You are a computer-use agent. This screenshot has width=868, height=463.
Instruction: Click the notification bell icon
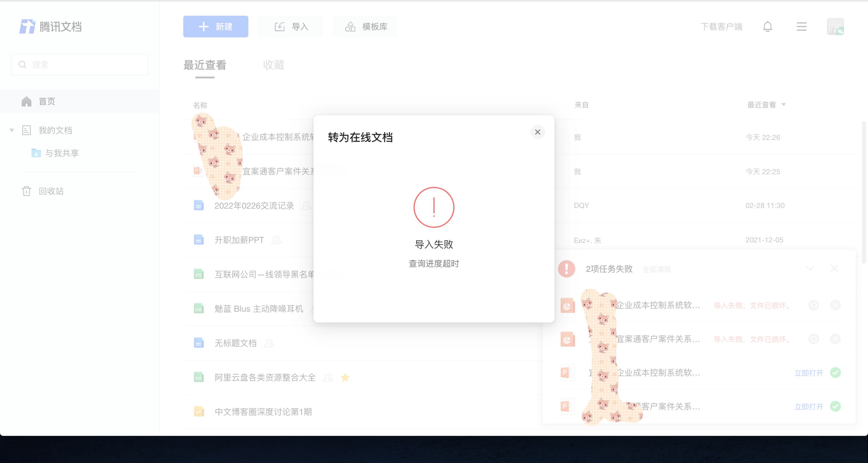click(767, 27)
